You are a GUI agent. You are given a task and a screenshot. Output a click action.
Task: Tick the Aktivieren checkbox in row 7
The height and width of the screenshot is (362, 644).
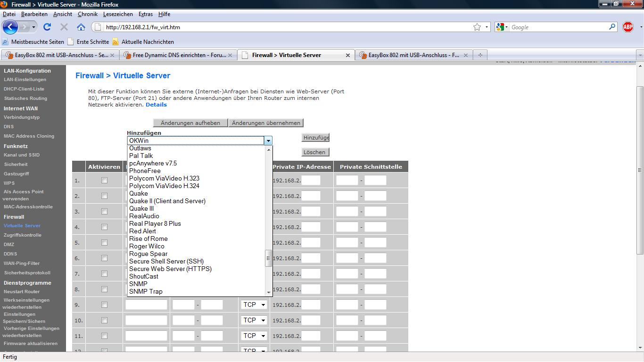tap(104, 274)
